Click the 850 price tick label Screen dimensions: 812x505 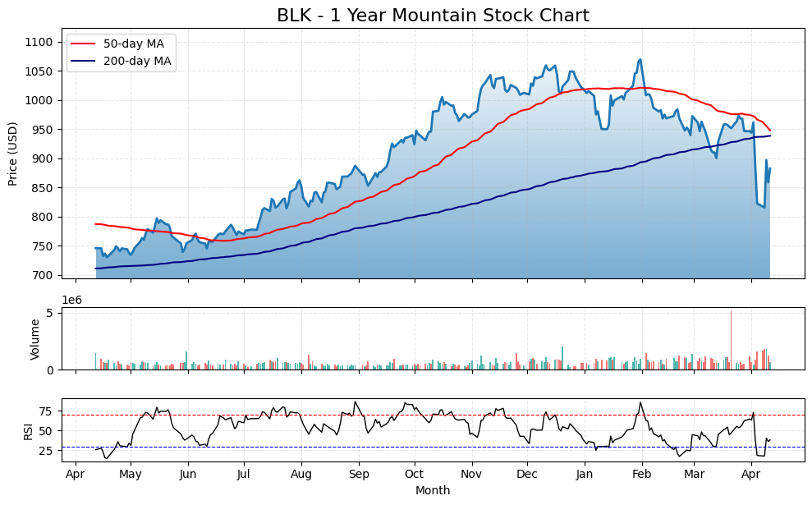[x=43, y=187]
